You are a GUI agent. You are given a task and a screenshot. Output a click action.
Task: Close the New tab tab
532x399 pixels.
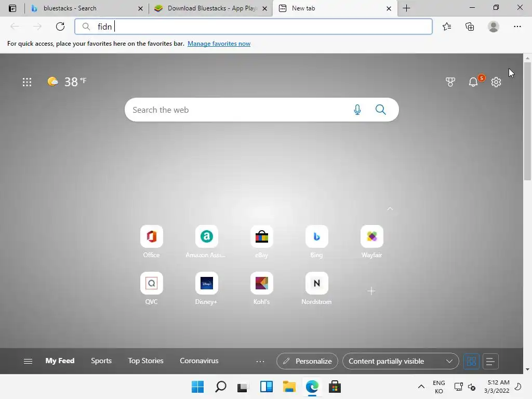[x=389, y=8]
